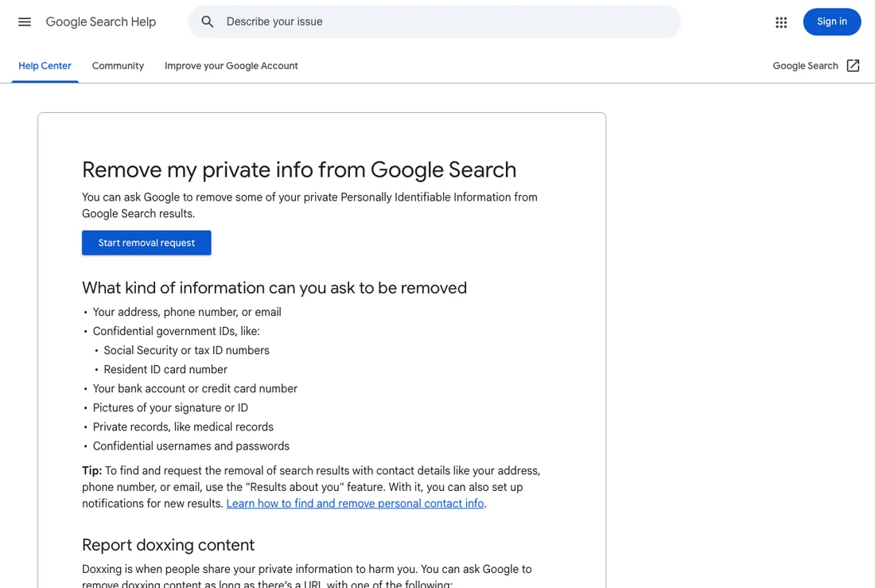Viewport: 875px width, 588px height.
Task: Click bullet Resident ID card number
Action: coord(165,370)
